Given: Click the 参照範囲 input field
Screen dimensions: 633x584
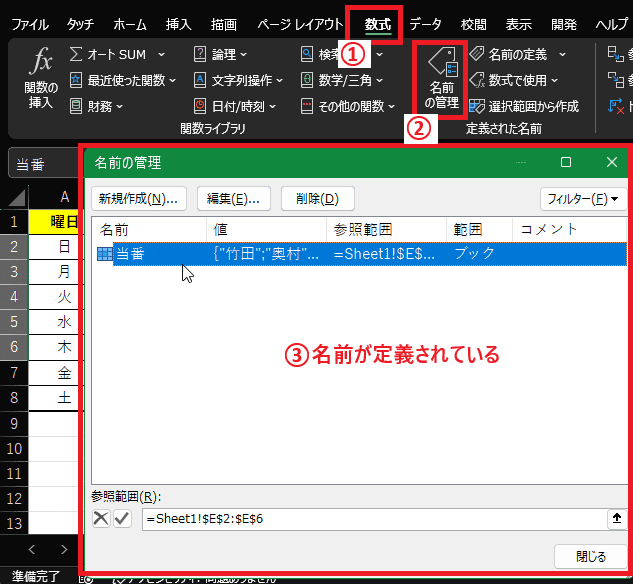Looking at the screenshot, I should pos(370,519).
